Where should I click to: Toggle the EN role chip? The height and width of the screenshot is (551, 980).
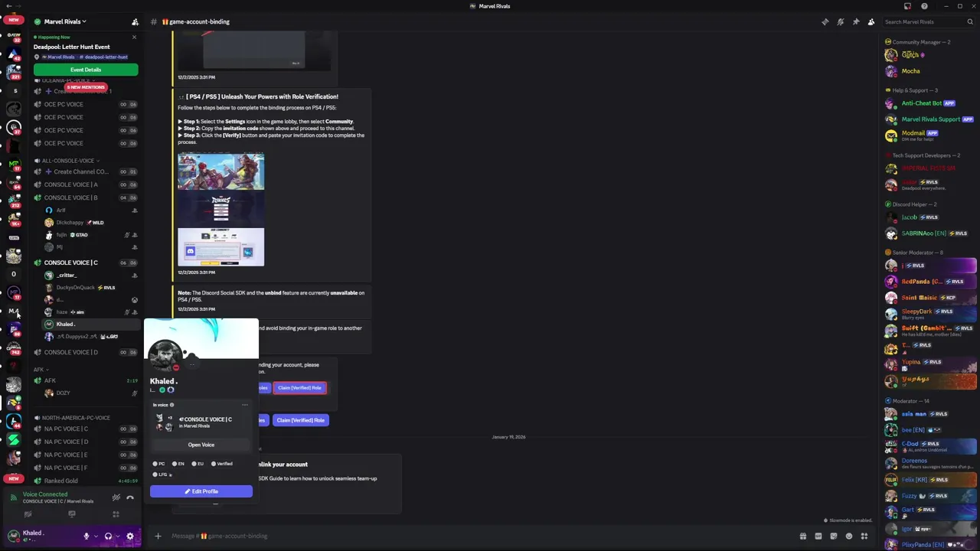178,464
